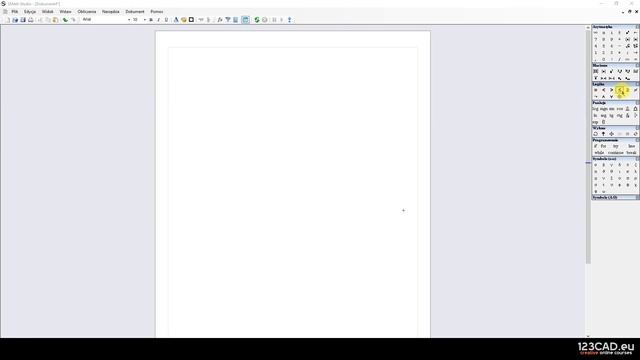Viewport: 640px width, 360px height.
Task: Insert the greater-than operator from Logika
Action: (612, 90)
